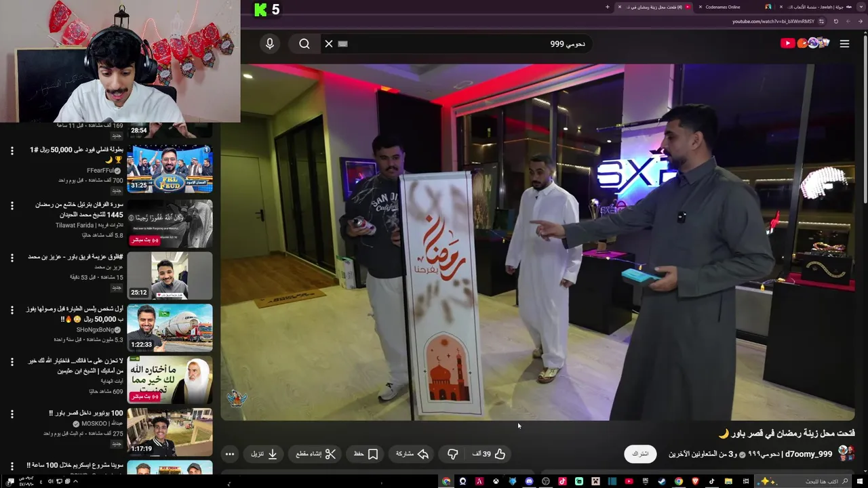Open Brave browser from the taskbar
The image size is (868, 488).
point(694,481)
